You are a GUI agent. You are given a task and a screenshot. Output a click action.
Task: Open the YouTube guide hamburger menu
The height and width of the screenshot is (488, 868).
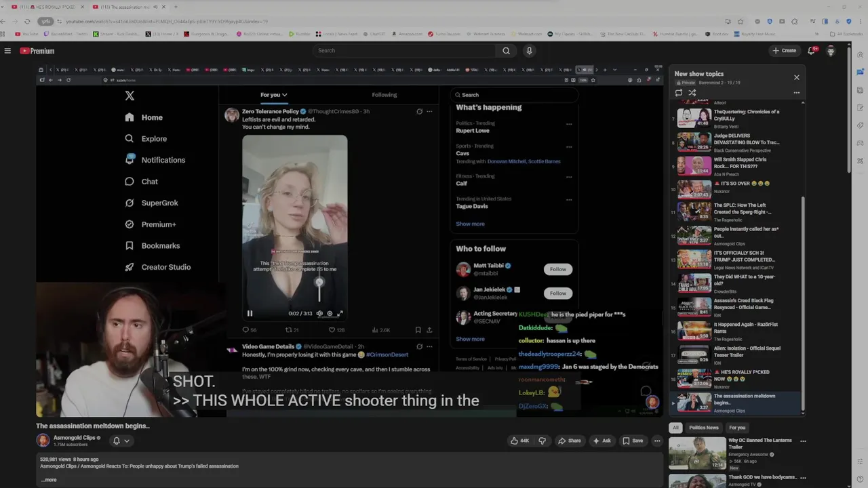[7, 51]
